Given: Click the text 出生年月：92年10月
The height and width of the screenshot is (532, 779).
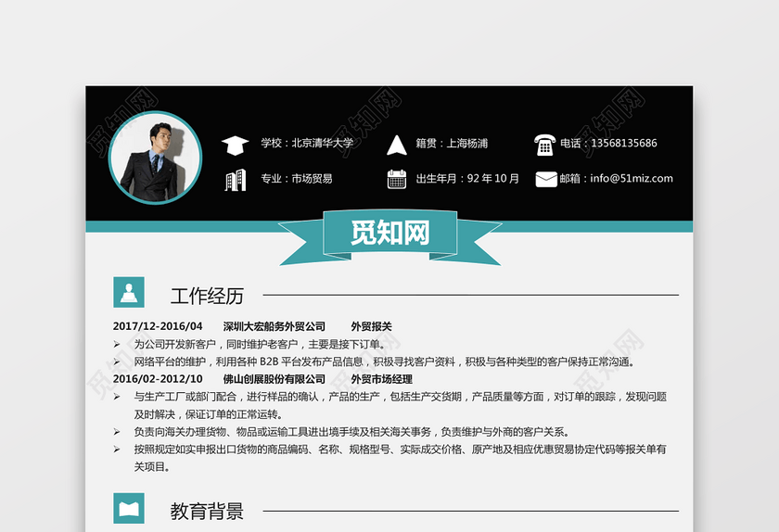Looking at the screenshot, I should (467, 178).
